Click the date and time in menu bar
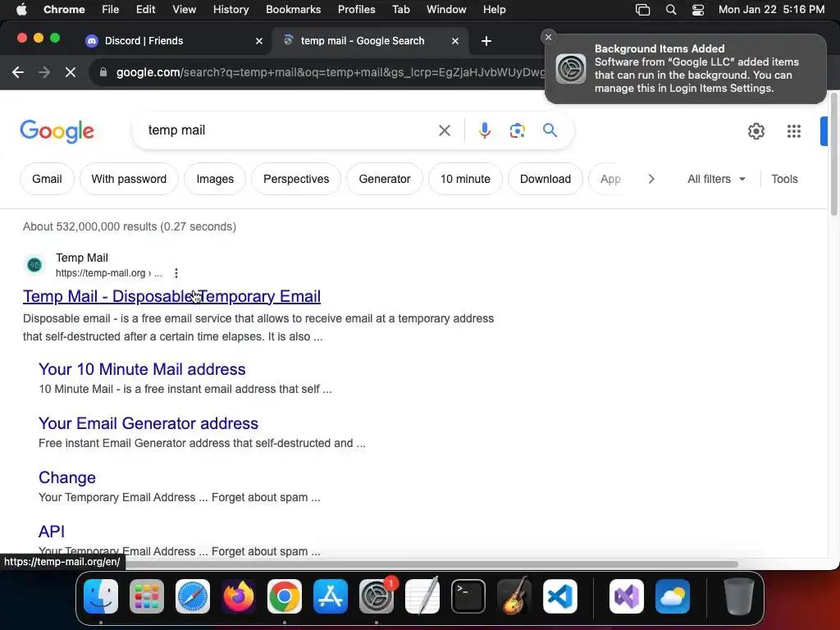 (x=771, y=10)
